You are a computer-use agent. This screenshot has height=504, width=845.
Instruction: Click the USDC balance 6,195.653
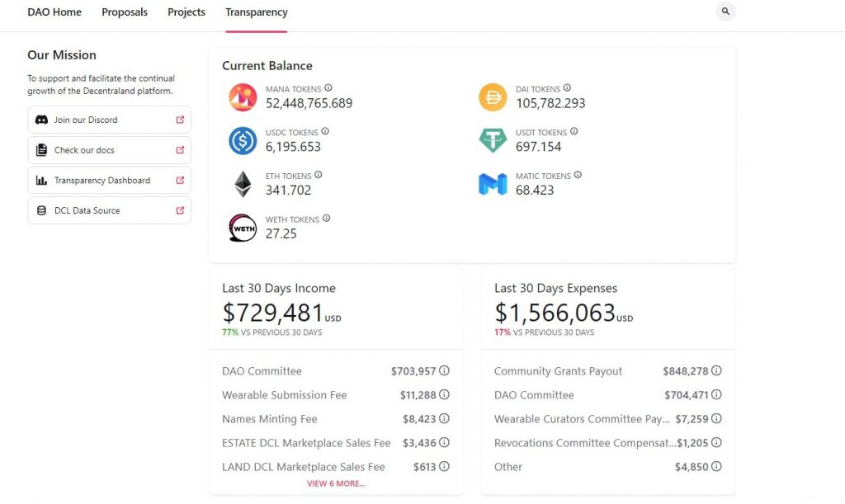click(293, 147)
